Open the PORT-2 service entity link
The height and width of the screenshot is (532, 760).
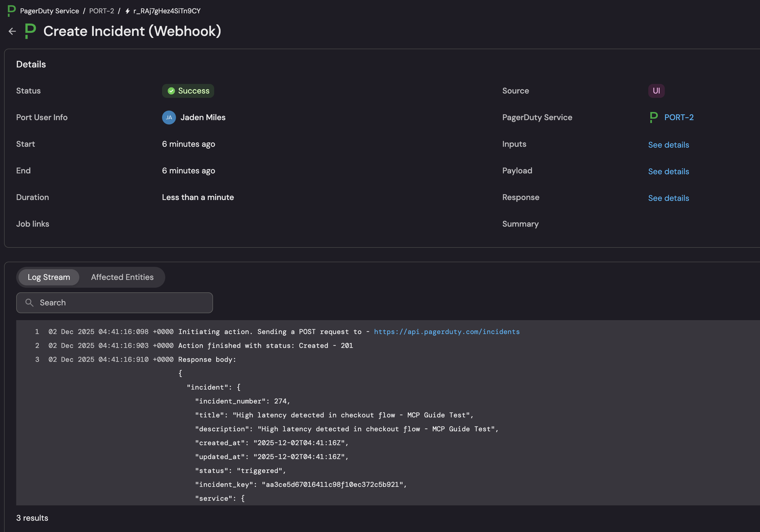click(x=679, y=118)
